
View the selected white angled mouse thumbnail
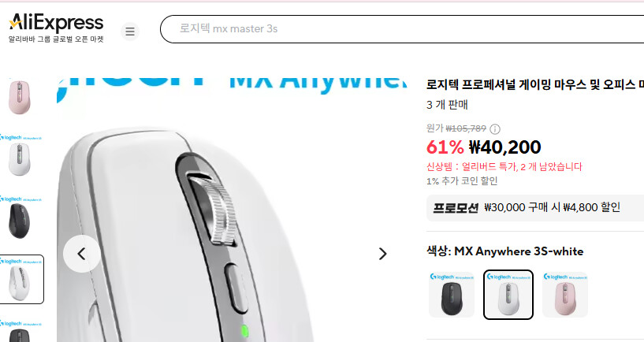coord(20,279)
